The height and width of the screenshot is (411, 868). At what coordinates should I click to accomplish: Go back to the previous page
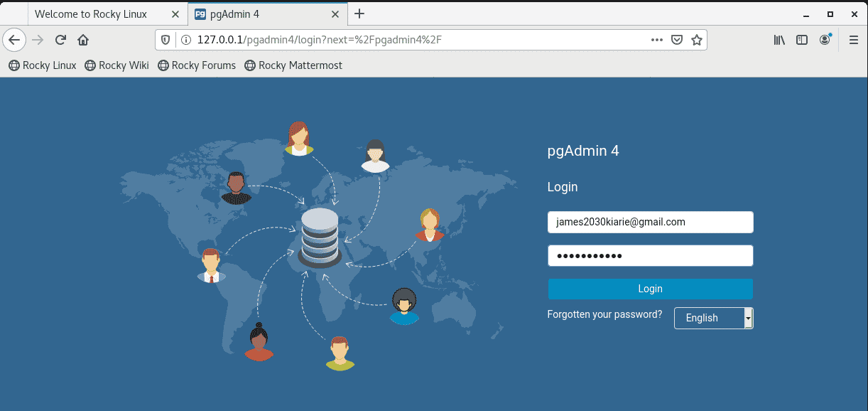(14, 40)
